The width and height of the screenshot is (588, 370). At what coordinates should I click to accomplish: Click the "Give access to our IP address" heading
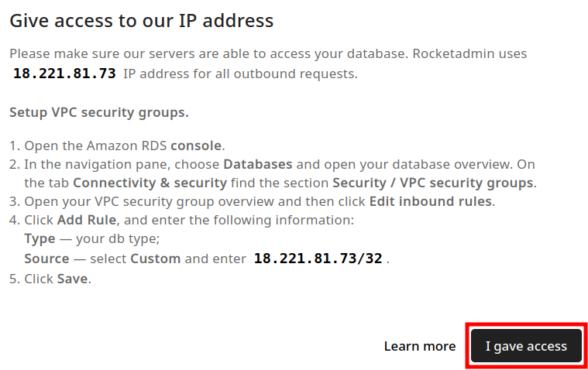(141, 21)
